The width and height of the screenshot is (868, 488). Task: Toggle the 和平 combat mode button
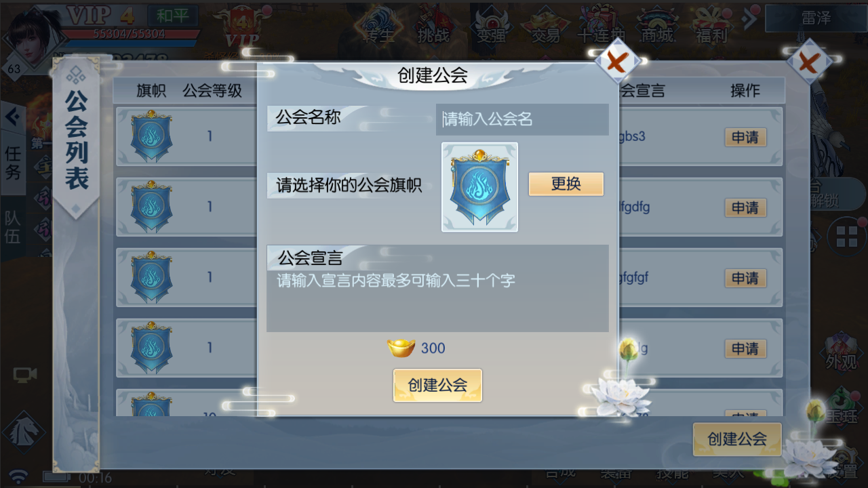pyautogui.click(x=173, y=16)
